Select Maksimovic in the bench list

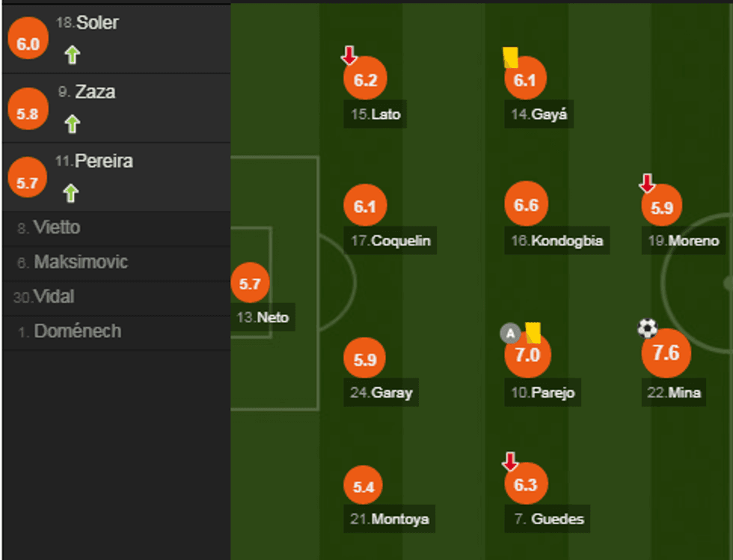pyautogui.click(x=81, y=262)
